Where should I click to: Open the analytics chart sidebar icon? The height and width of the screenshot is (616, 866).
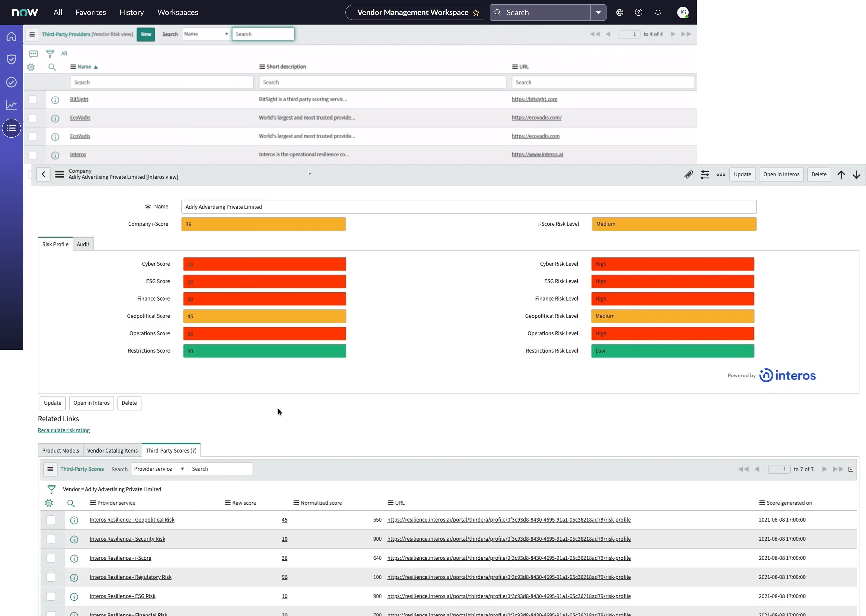point(11,105)
